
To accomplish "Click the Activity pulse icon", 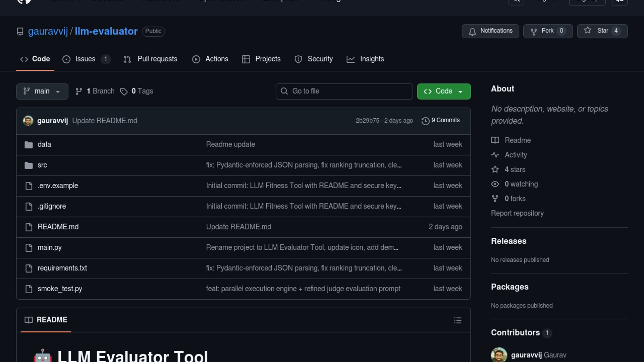I will point(495,155).
